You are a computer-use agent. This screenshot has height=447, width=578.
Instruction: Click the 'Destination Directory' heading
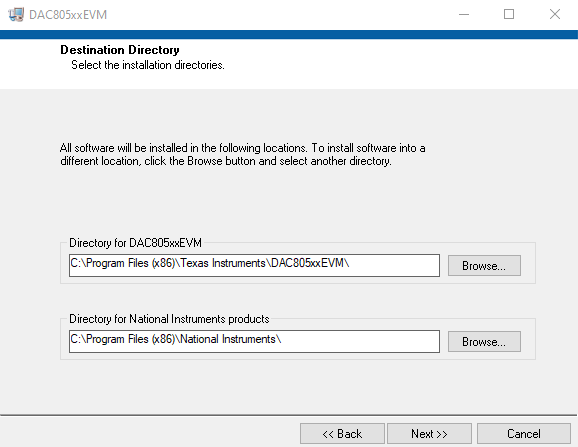tap(120, 50)
